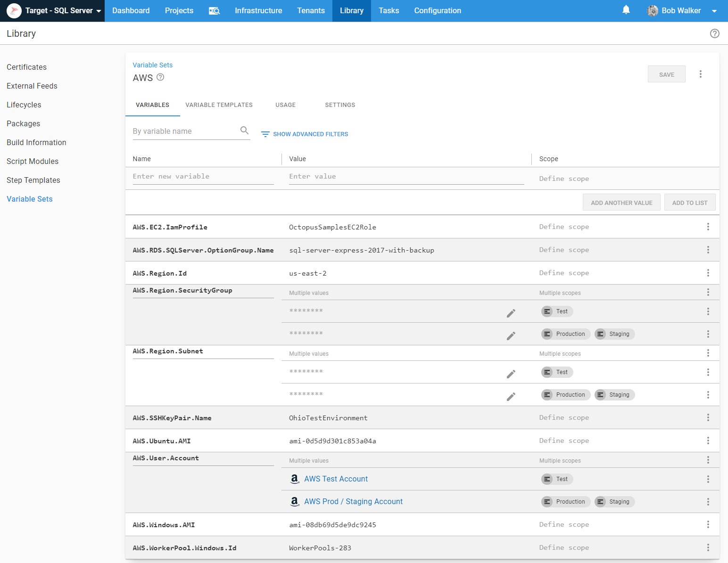Open the row menu for AWS.Windows.AMI
728x563 pixels.
(708, 524)
